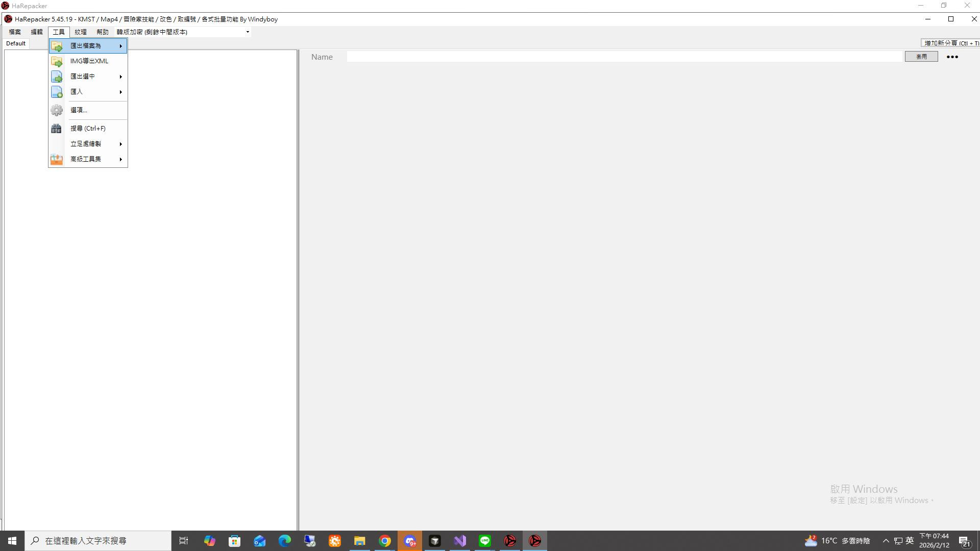The image size is (980, 551).
Task: Open 選項... settings entry
Action: (x=88, y=110)
